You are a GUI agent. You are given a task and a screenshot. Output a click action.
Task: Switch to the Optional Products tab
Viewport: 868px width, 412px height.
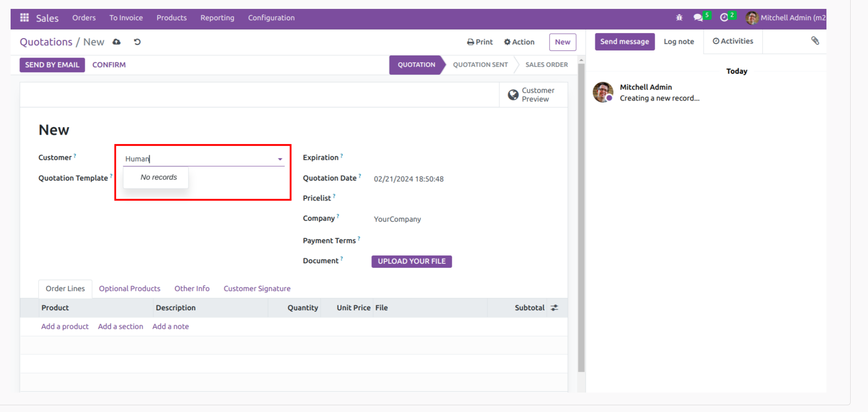tap(130, 289)
